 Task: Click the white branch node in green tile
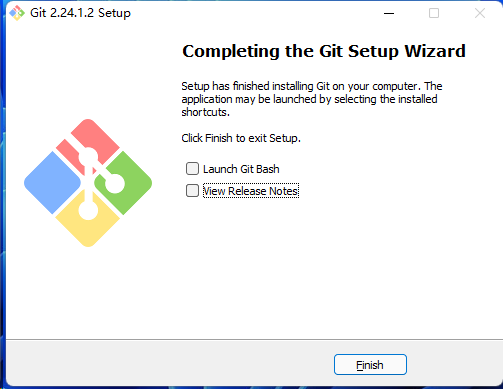(115, 183)
